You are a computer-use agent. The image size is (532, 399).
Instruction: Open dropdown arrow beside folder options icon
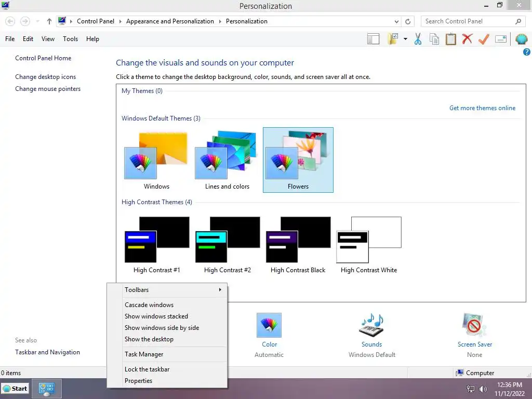pyautogui.click(x=405, y=39)
